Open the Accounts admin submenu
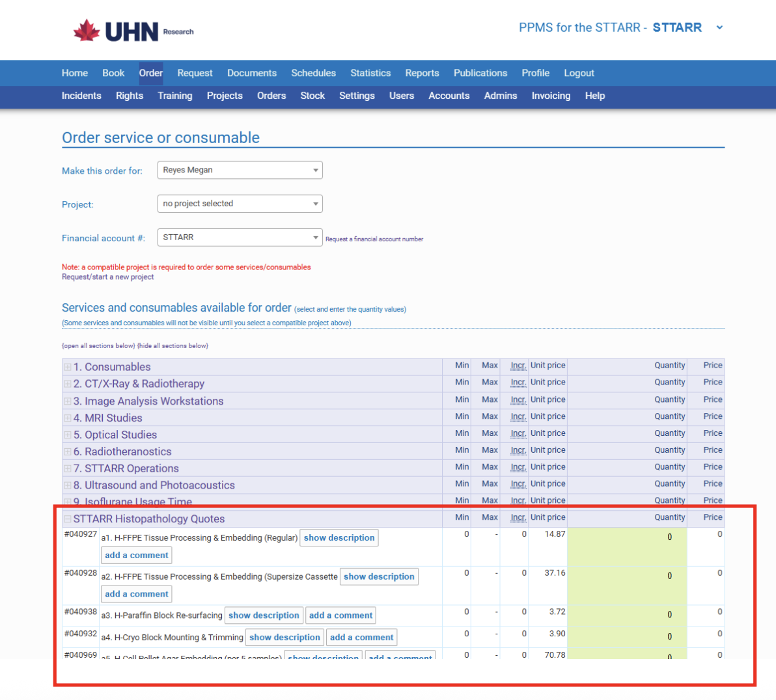This screenshot has height=700, width=776. point(449,96)
